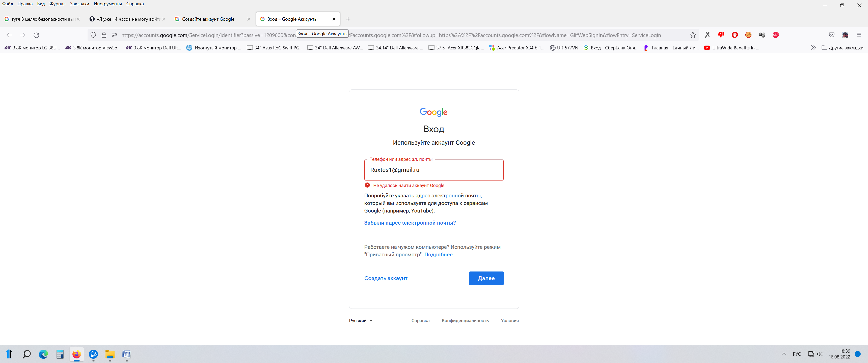The width and height of the screenshot is (868, 363).
Task: Click the Далее button
Action: point(486,278)
